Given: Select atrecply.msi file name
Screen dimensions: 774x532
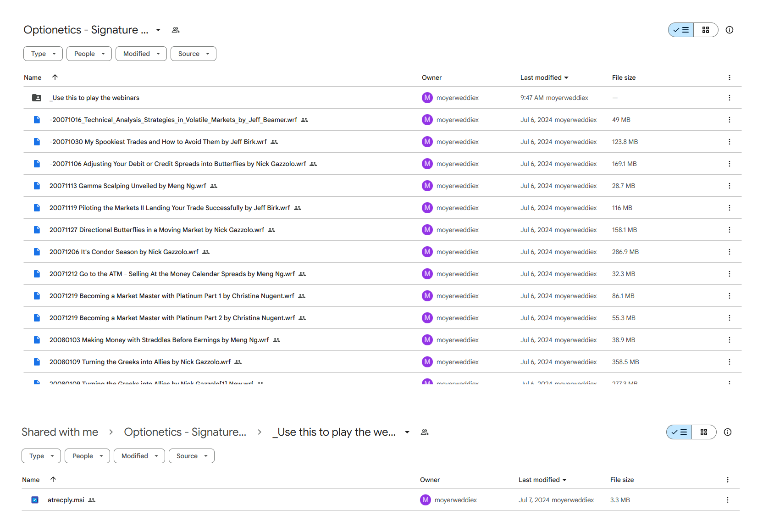Looking at the screenshot, I should tap(66, 500).
